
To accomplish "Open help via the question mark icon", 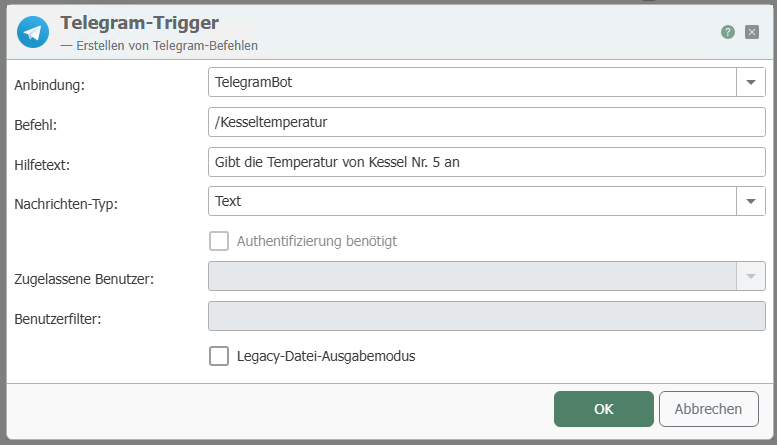I will coord(728,32).
